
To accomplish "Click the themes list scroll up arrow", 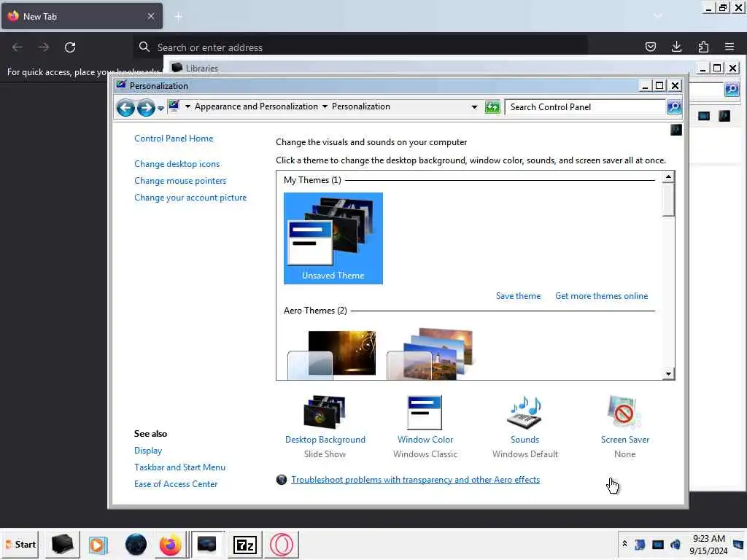I will (x=668, y=177).
